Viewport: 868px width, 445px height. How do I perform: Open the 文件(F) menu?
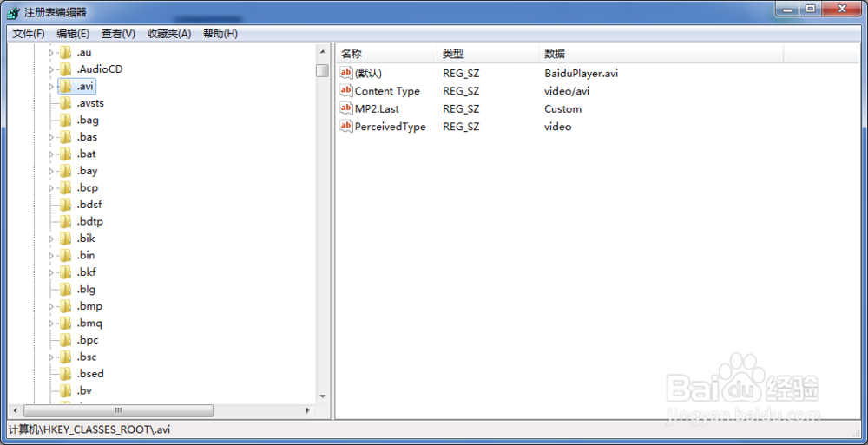[29, 34]
